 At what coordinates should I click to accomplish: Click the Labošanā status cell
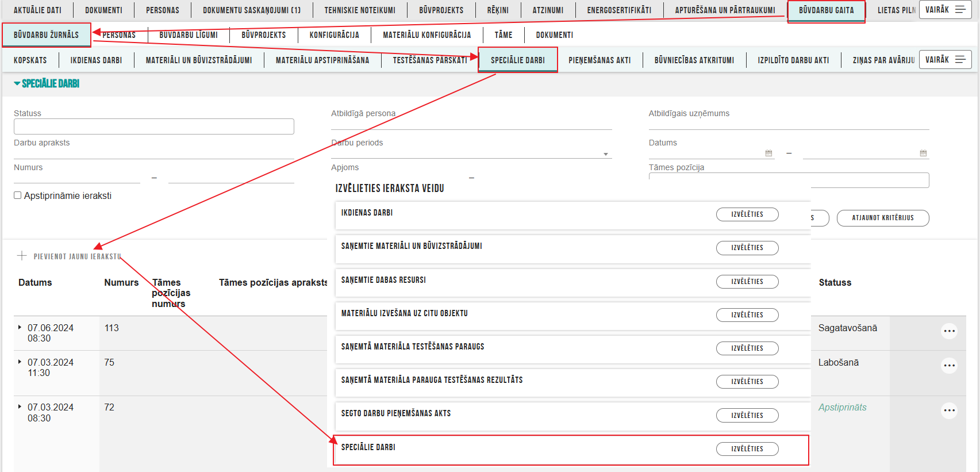pos(839,362)
